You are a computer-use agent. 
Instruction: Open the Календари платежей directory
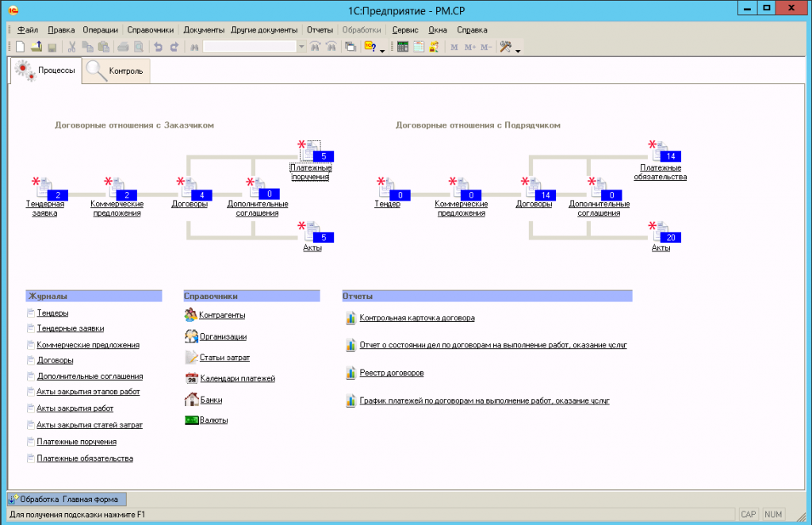[238, 379]
